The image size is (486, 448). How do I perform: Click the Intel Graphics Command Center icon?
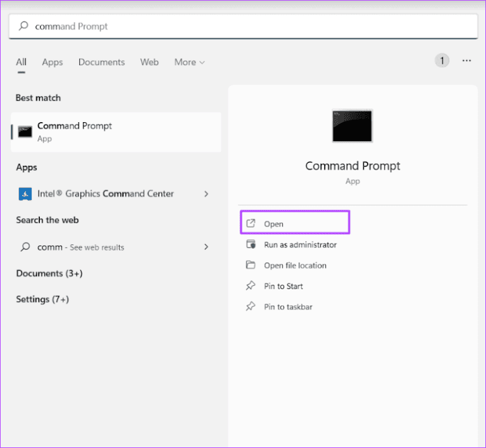pos(25,194)
